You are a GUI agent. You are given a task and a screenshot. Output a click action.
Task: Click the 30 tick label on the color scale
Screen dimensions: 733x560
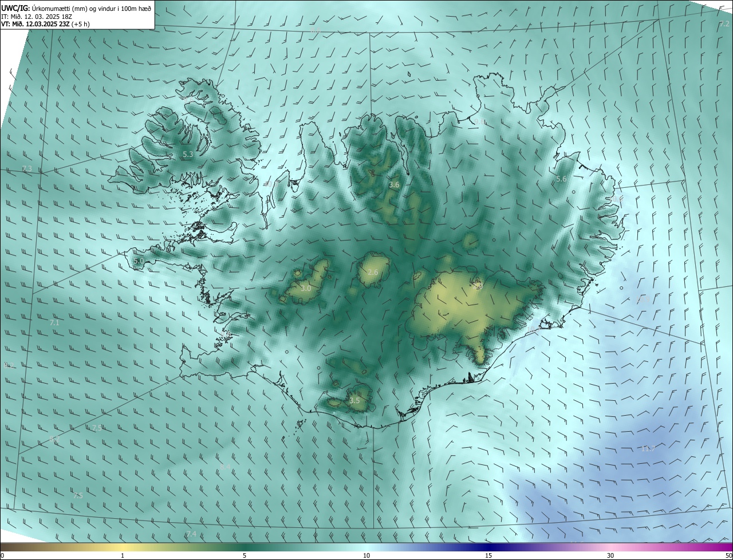pyautogui.click(x=610, y=555)
